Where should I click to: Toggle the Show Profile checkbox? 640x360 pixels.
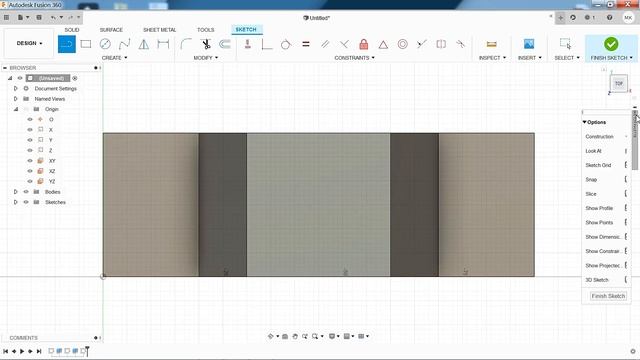coord(626,208)
